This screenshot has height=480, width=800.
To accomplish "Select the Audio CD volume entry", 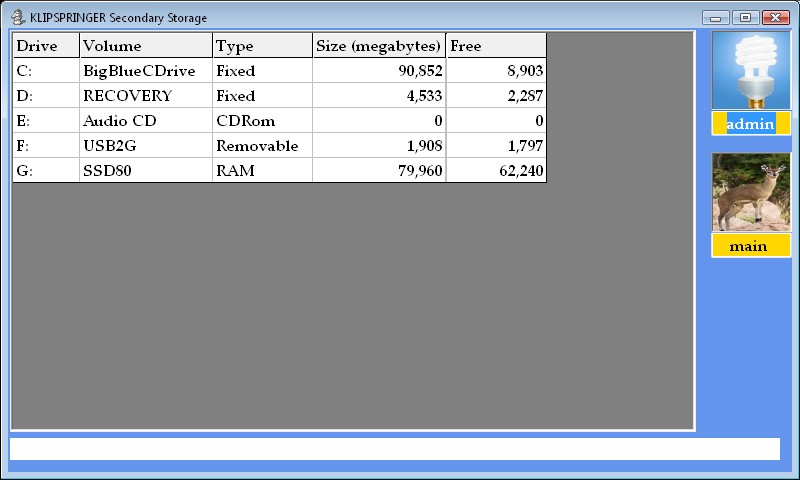I will pos(145,121).
